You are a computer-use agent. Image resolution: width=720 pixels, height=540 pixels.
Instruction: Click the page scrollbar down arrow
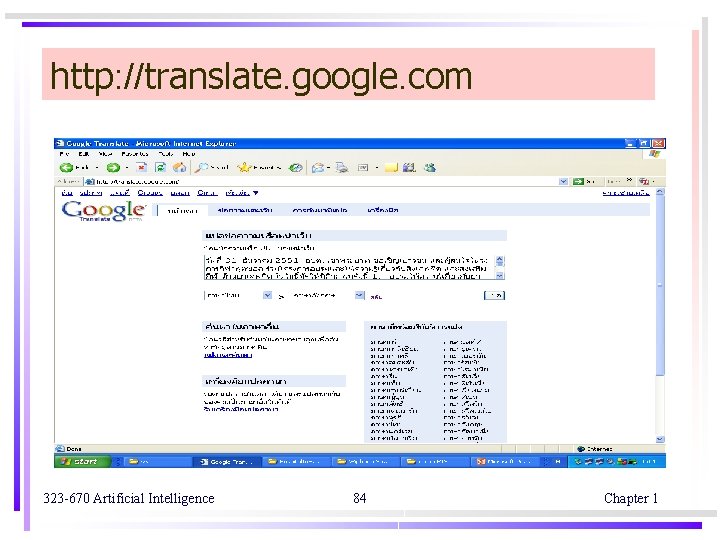pyautogui.click(x=660, y=439)
